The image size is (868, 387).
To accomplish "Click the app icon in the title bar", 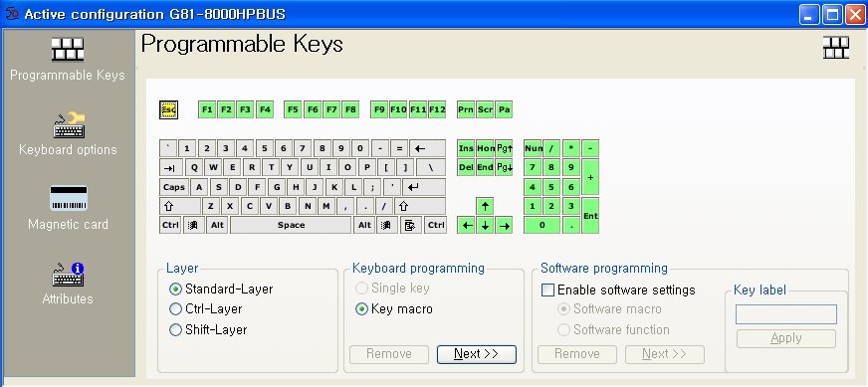I will tap(12, 13).
